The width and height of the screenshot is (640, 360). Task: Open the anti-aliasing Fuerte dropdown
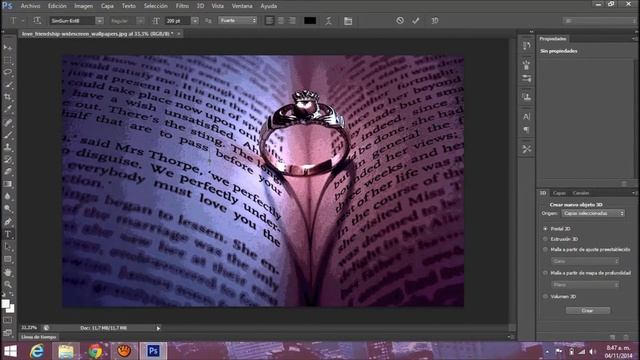(238, 20)
